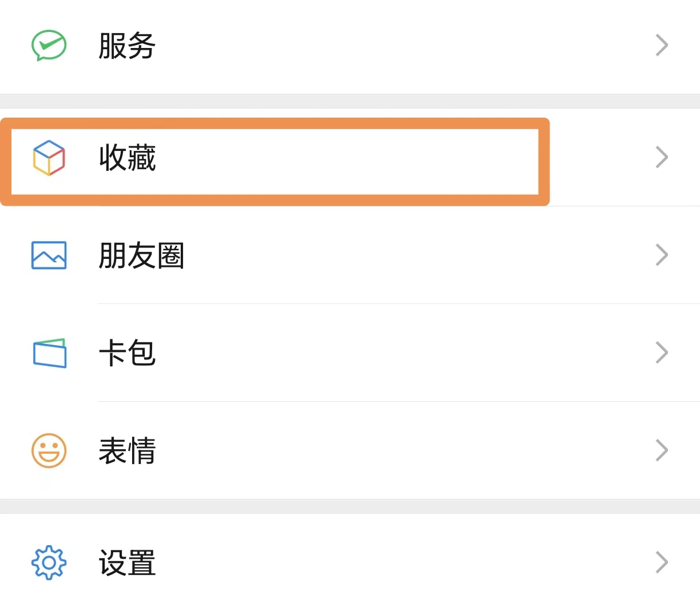Tap the 卡包 text label

click(x=127, y=353)
